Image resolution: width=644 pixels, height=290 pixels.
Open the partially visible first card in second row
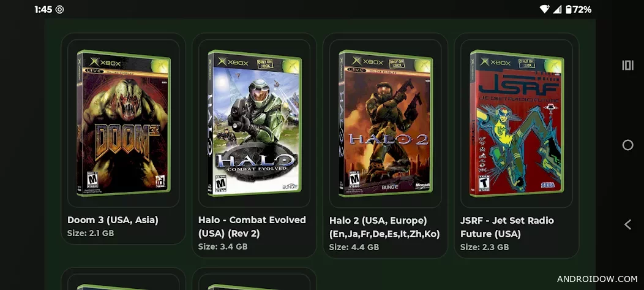(123, 280)
